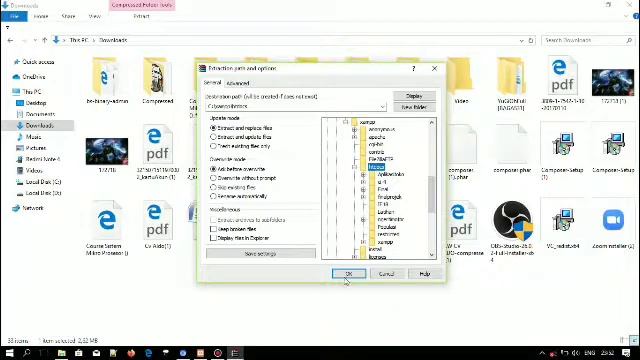640x360 pixels.
Task: Select the Latihan folder in the tree
Action: click(x=386, y=212)
